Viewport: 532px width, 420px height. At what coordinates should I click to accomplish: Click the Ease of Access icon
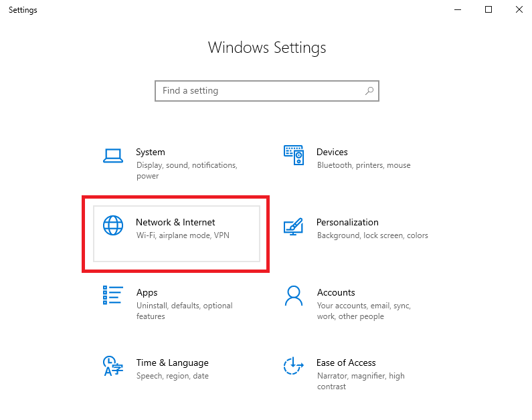[x=294, y=366]
